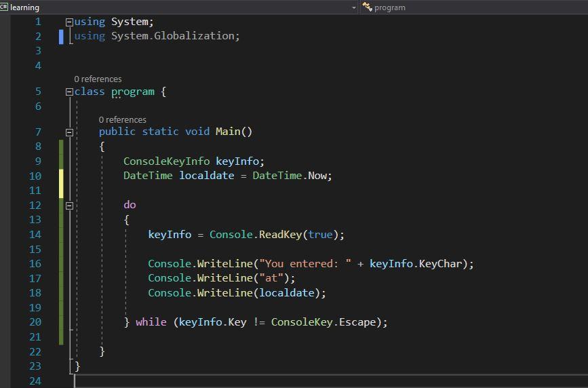Open the 0 references link above class program
588x388 pixels.
98,79
